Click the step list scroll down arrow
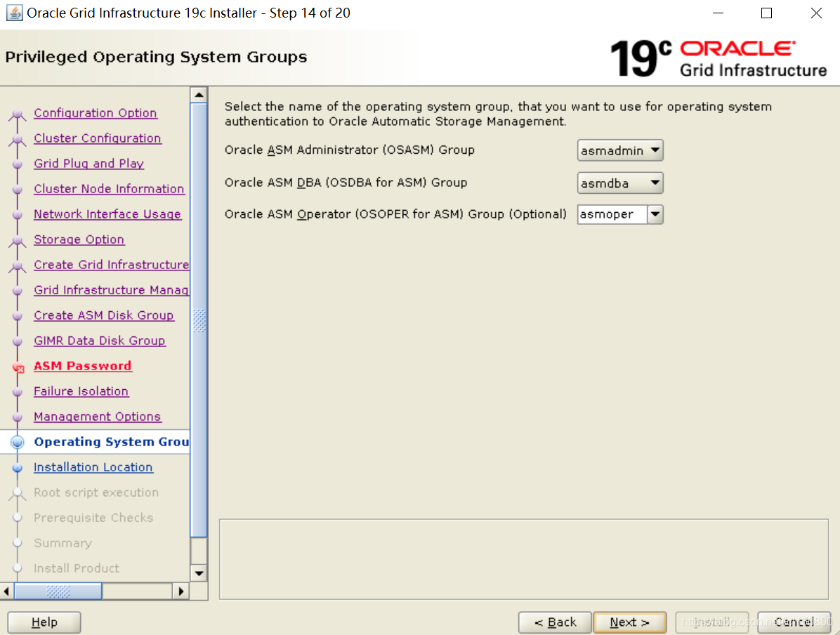The image size is (840, 635). pos(199,573)
